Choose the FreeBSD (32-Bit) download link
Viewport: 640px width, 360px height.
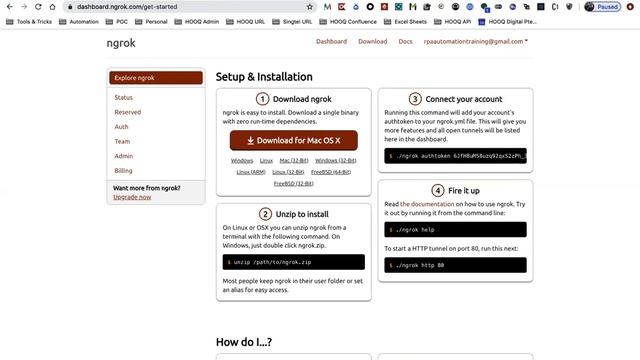click(x=293, y=184)
